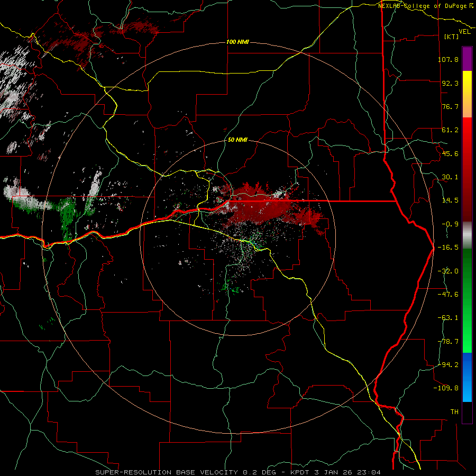Select the -94.2 velocity scale value
Viewport: 476px width, 476px height.
pos(448,364)
